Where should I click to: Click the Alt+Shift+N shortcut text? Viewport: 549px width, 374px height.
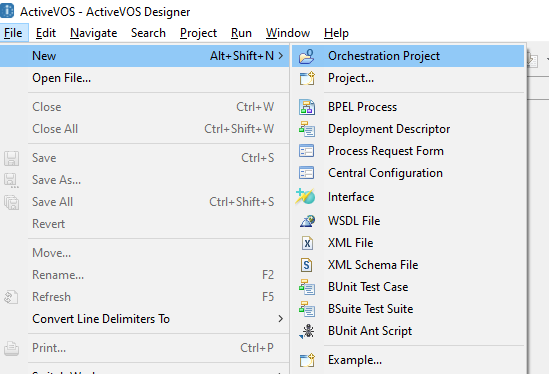pyautogui.click(x=242, y=56)
